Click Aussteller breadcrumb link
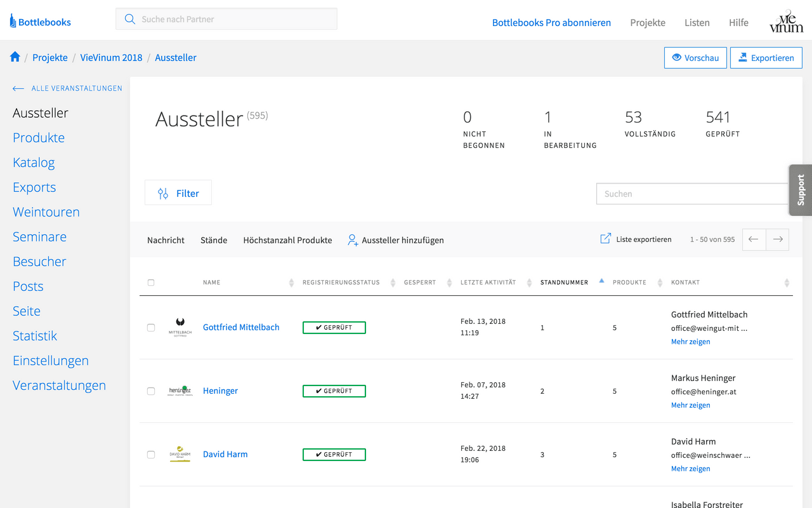Screen dimensions: 812x508 pos(176,57)
